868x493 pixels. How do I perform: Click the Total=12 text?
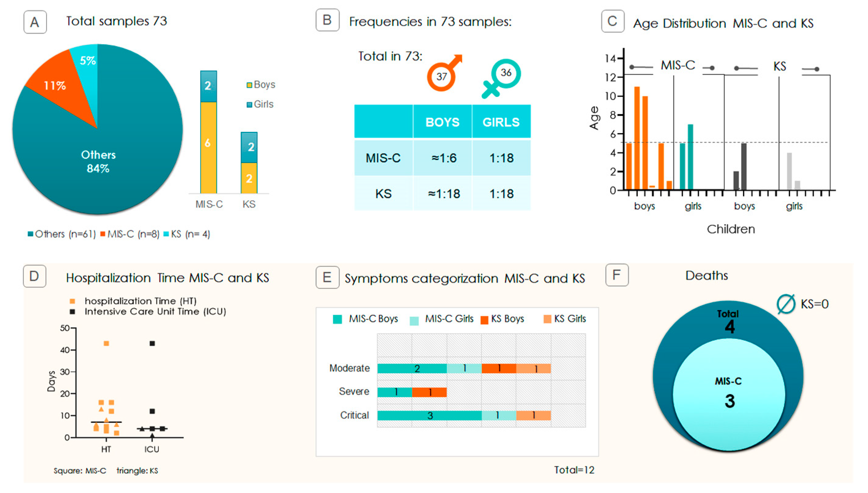pyautogui.click(x=574, y=470)
